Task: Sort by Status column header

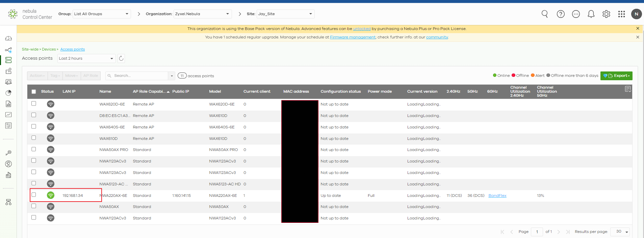Action: (47, 91)
